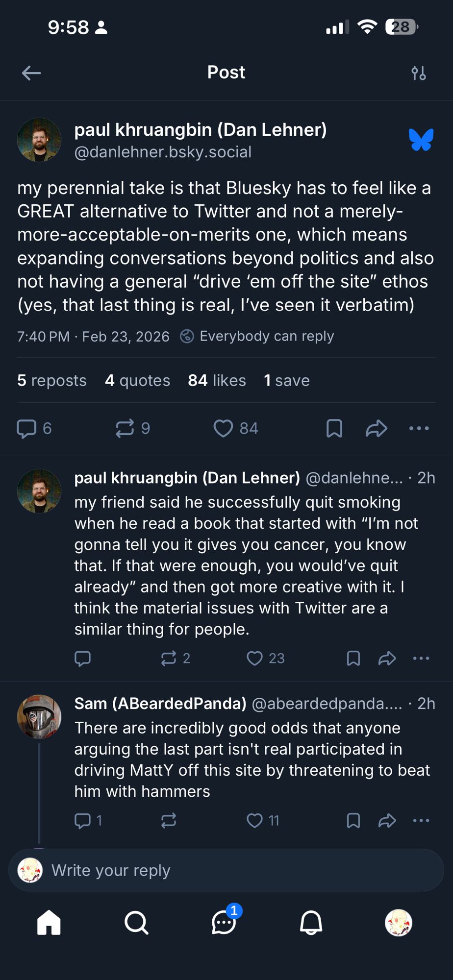Like Sam's reply with 11 likes
453x980 pixels.
click(254, 820)
